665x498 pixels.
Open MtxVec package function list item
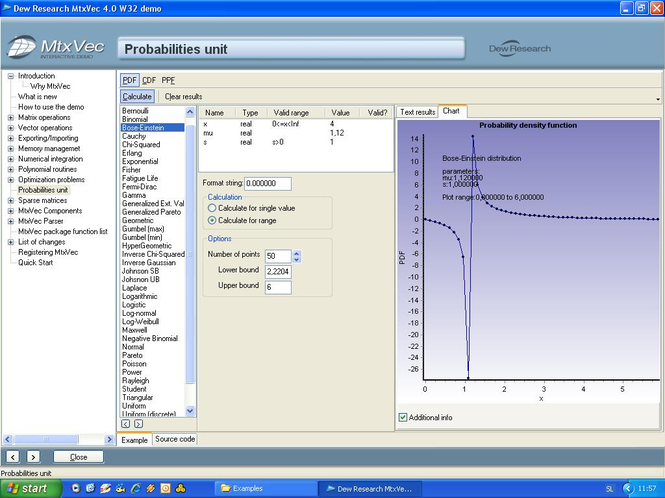point(63,232)
